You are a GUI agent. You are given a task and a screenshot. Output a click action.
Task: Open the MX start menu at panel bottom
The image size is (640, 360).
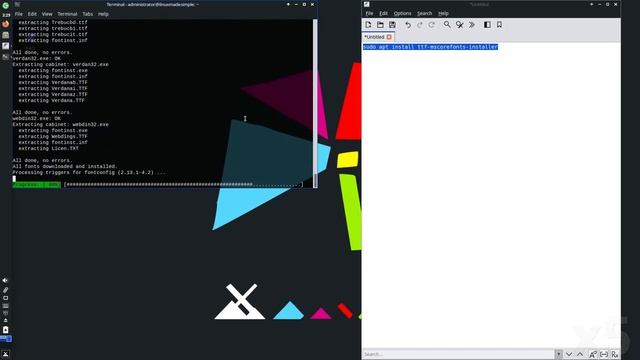tap(5, 354)
